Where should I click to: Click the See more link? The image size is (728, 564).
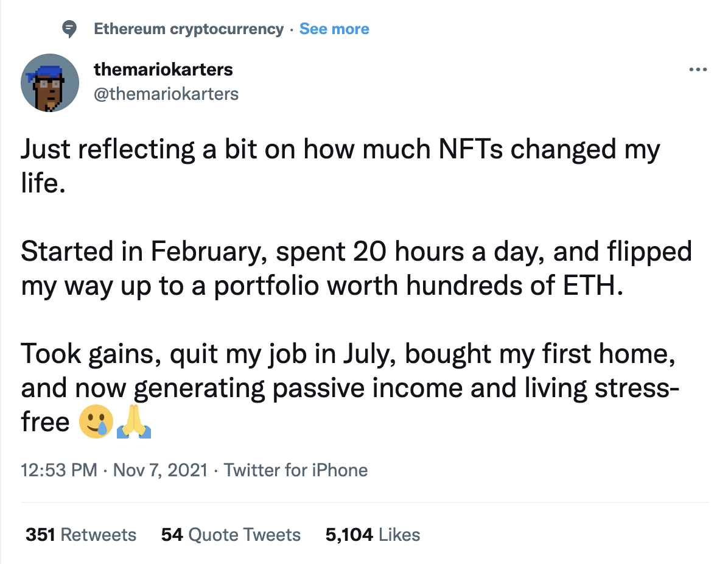click(334, 29)
